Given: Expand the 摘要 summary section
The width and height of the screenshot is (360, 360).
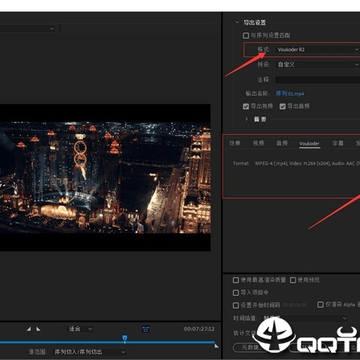Looking at the screenshot, I should pyautogui.click(x=247, y=119).
